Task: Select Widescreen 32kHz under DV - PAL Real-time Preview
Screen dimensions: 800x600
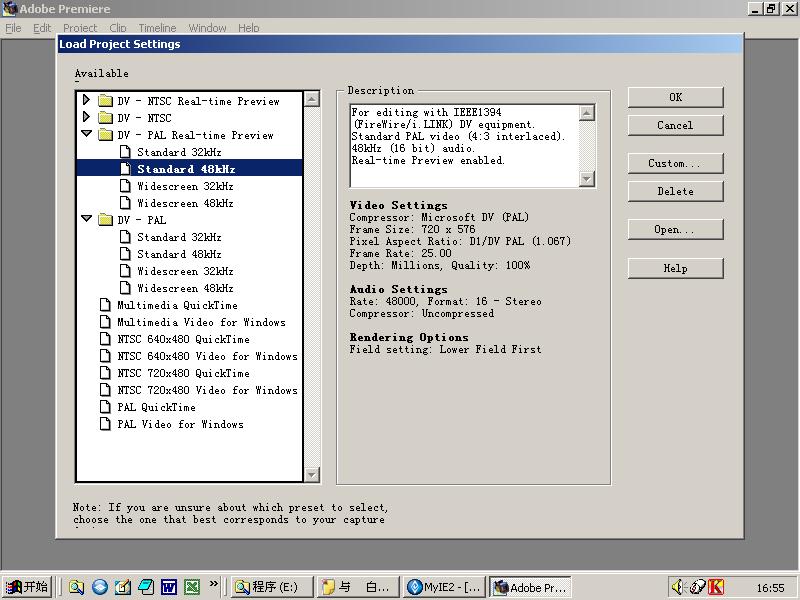Action: click(185, 186)
